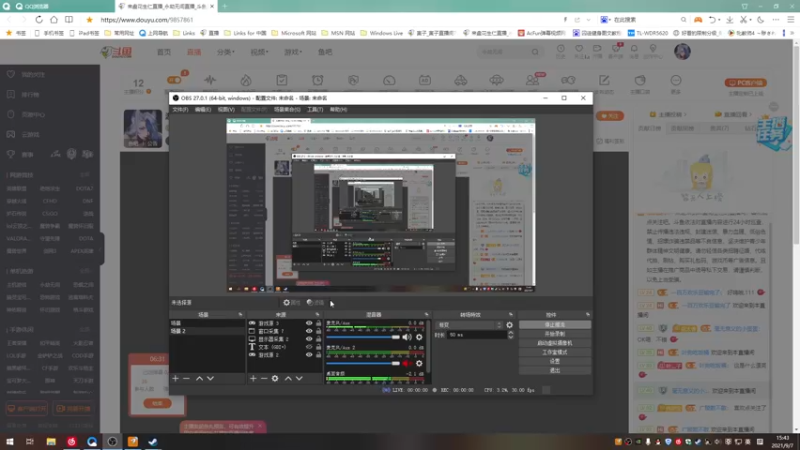This screenshot has height=450, width=800.
Task: Expand 游戏 dropdown in Douyu navigation
Action: pyautogui.click(x=293, y=52)
